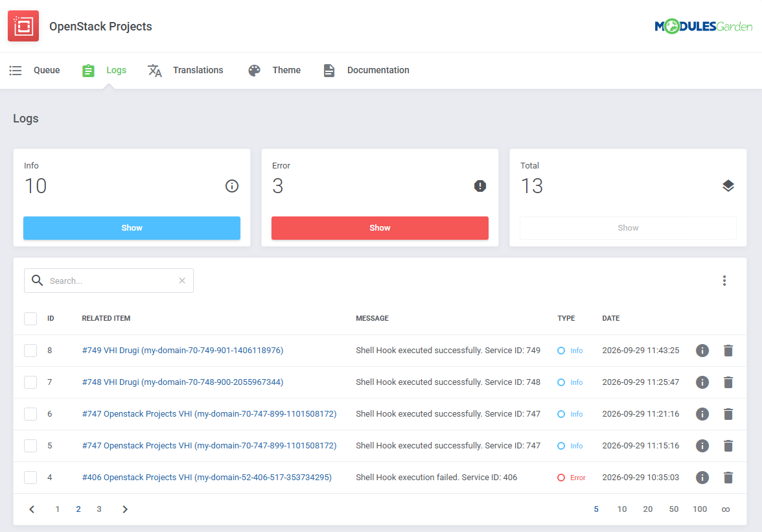
Task: Click the Theme palette icon
Action: [x=254, y=71]
